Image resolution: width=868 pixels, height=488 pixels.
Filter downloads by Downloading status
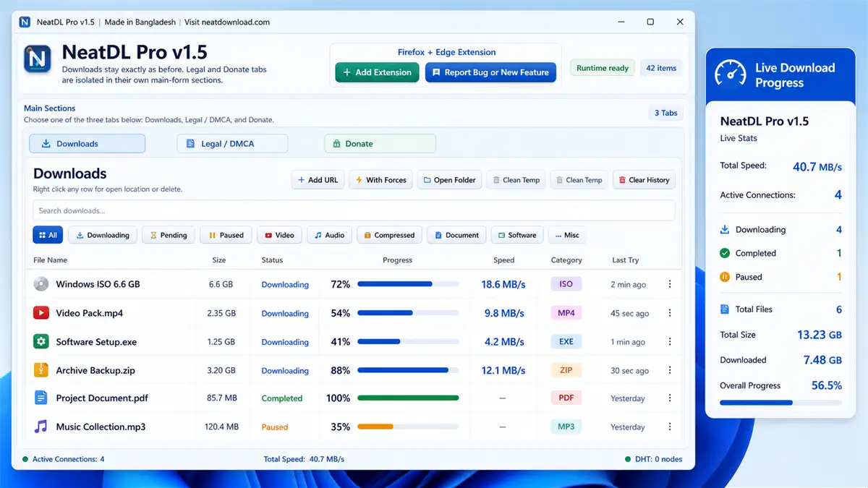click(103, 235)
